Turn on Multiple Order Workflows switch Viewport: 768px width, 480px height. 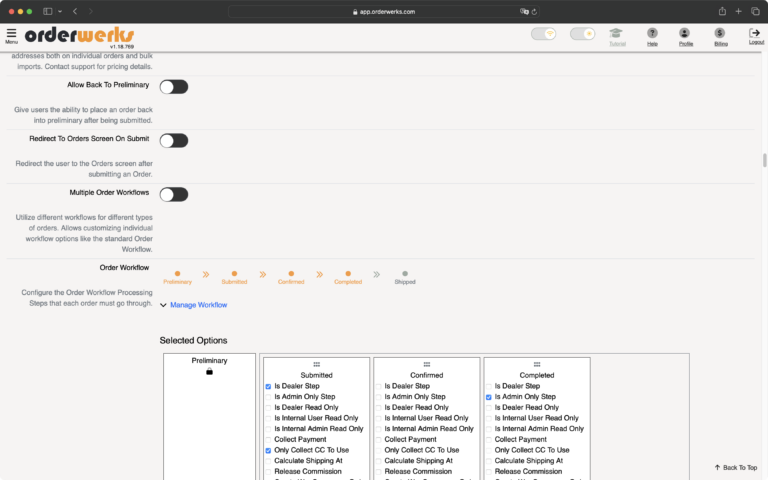pyautogui.click(x=174, y=194)
